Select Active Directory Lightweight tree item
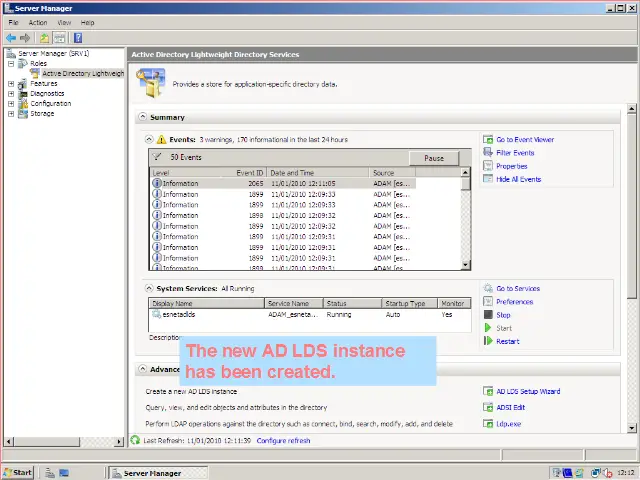The width and height of the screenshot is (640, 480). click(x=83, y=73)
